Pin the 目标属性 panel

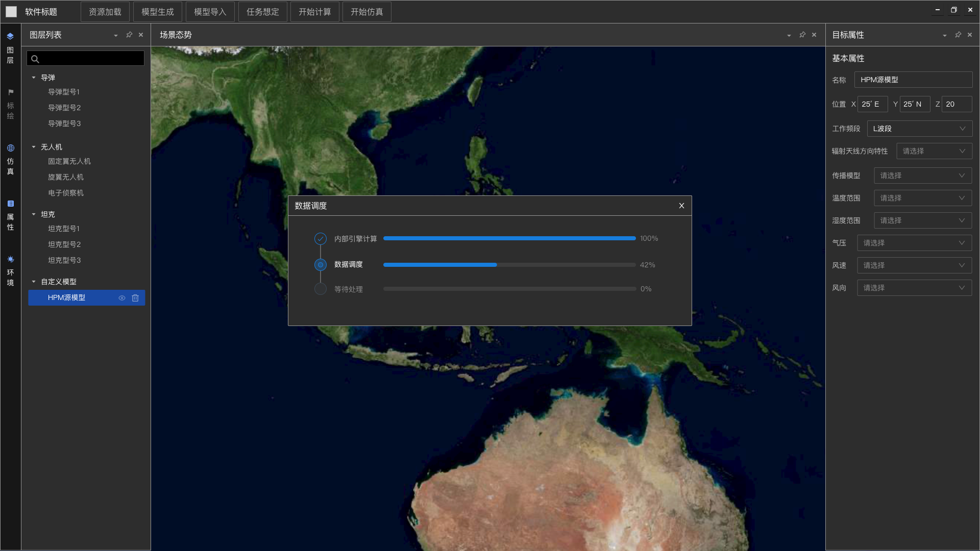click(958, 35)
